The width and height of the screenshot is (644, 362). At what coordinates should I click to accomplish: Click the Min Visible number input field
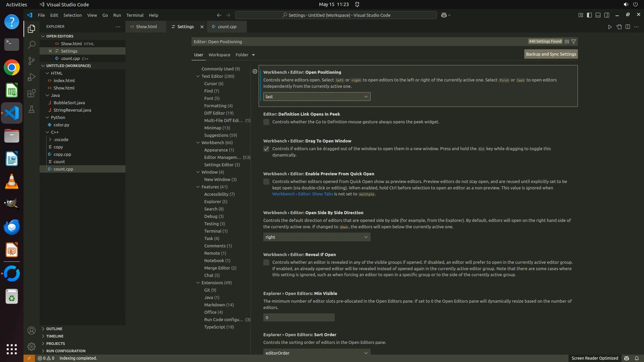point(299,317)
